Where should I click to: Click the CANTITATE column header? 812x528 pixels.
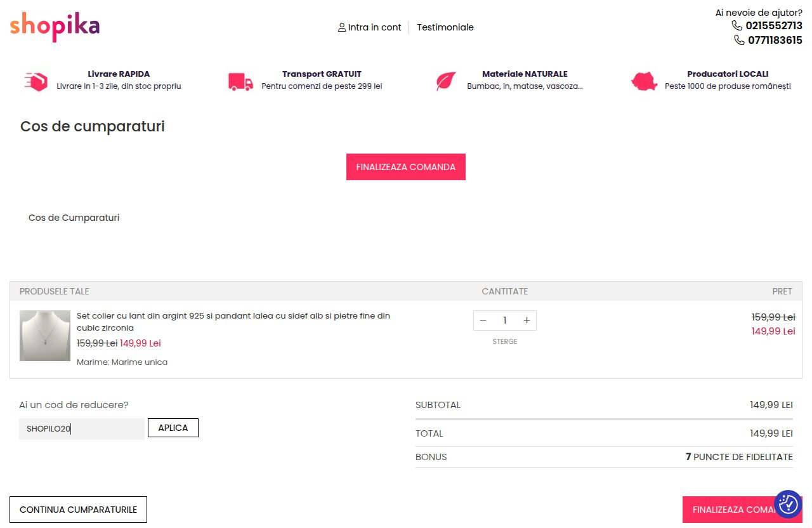coord(505,291)
